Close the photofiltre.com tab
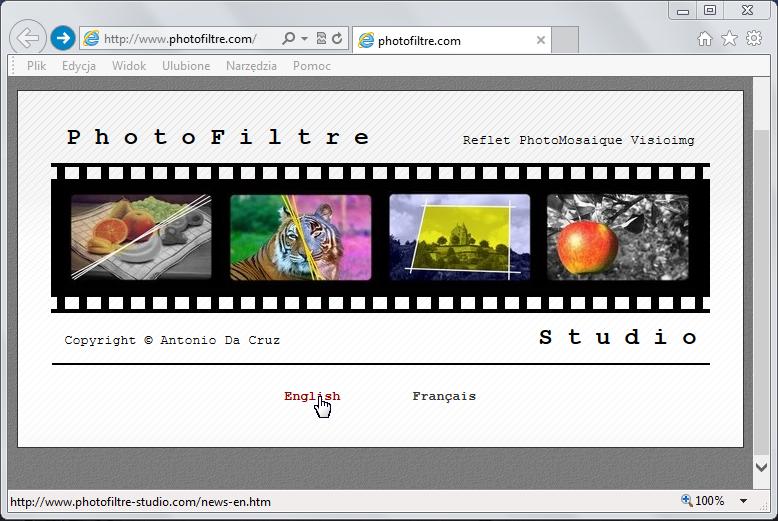 click(x=541, y=40)
